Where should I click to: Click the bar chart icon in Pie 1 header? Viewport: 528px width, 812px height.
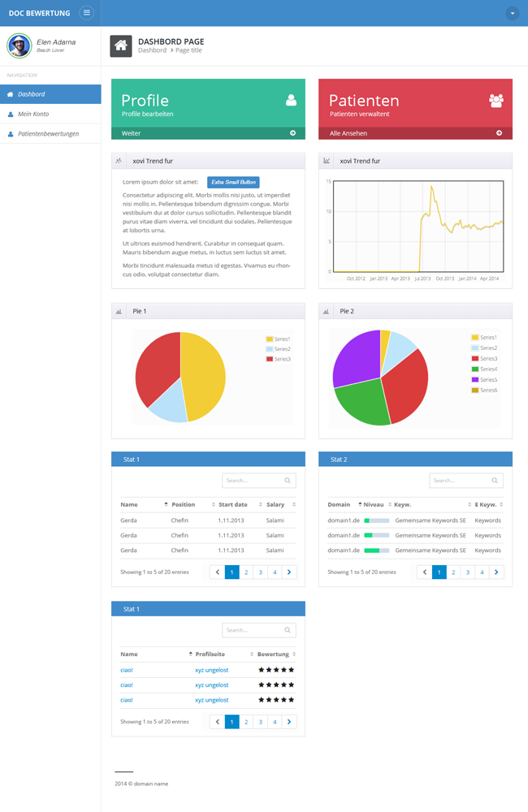click(x=119, y=311)
